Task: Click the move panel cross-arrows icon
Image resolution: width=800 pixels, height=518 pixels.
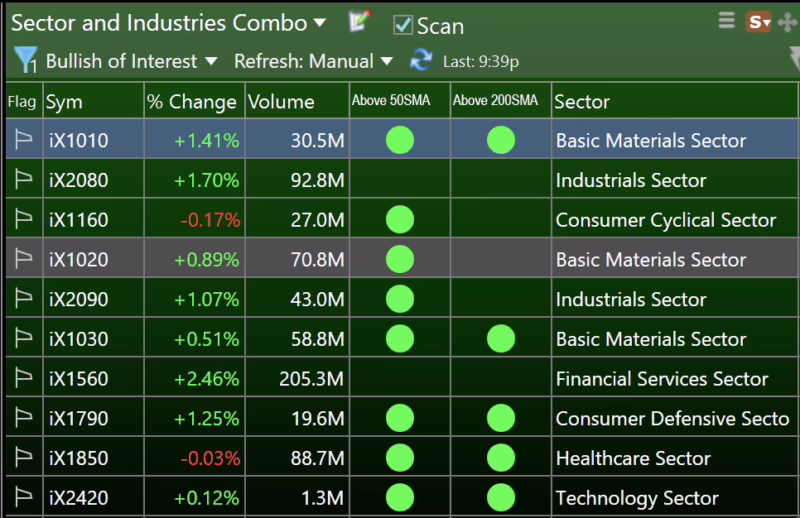Action: click(787, 22)
